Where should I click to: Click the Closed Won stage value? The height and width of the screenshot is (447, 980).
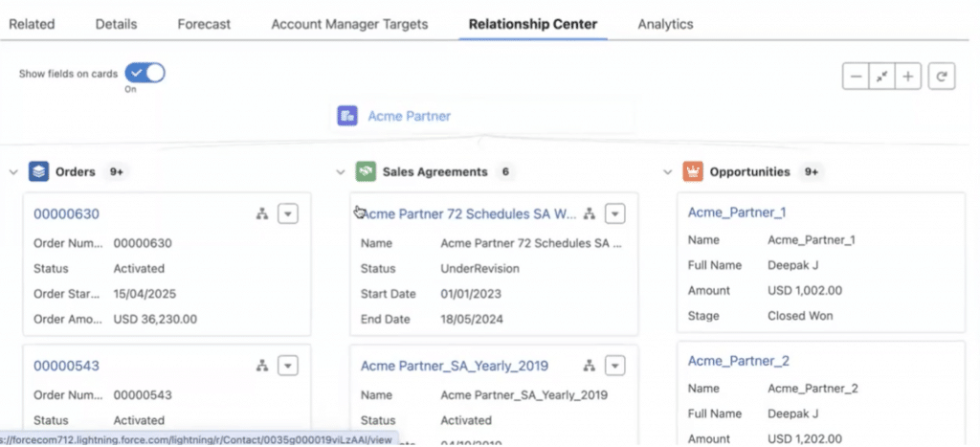(800, 316)
